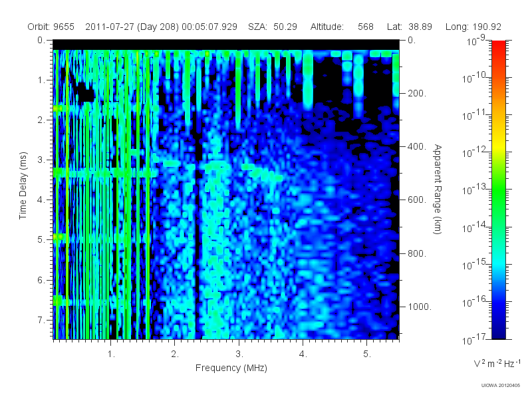532x399 pixels.
Task: Click the '10^-9' color scale label
Action: pyautogui.click(x=476, y=40)
